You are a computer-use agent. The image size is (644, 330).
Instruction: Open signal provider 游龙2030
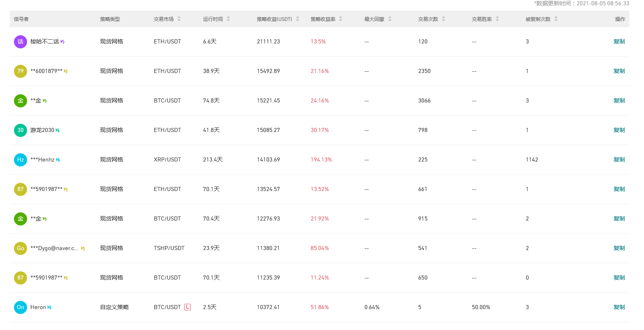42,130
